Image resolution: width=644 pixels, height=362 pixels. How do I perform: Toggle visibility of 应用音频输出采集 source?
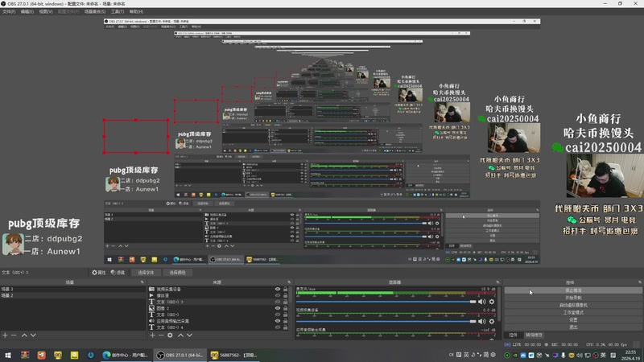278,321
